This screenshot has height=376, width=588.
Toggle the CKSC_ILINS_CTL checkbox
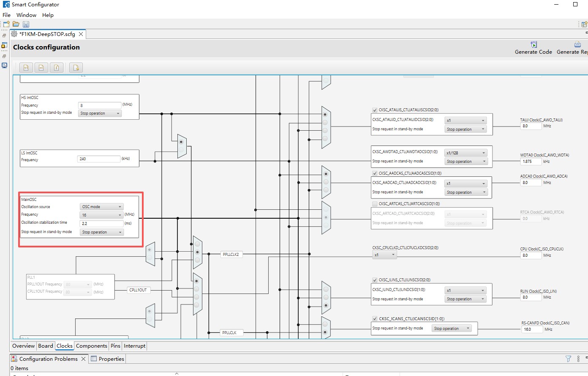click(x=375, y=280)
